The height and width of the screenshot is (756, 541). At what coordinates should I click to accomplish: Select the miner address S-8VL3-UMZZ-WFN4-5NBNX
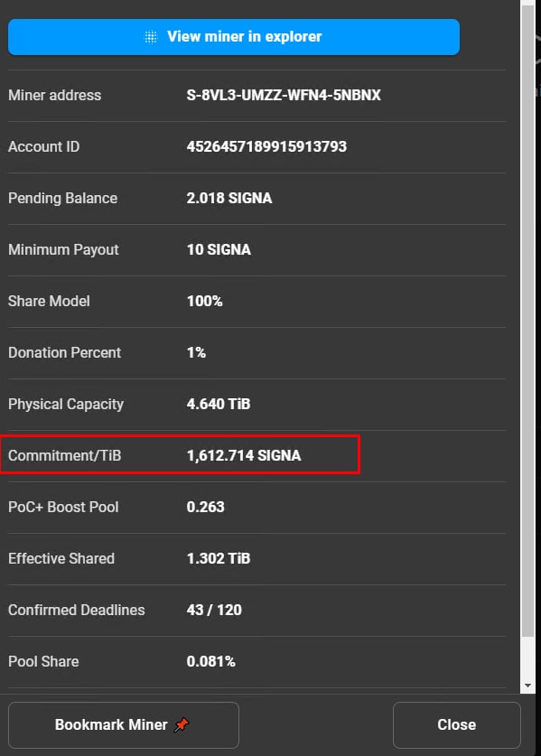(x=284, y=95)
